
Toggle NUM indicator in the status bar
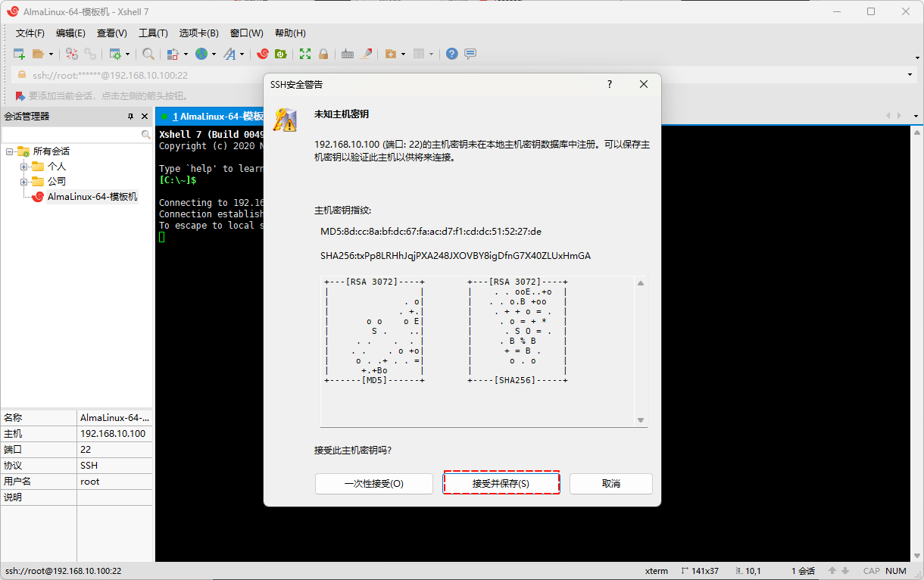click(x=896, y=571)
